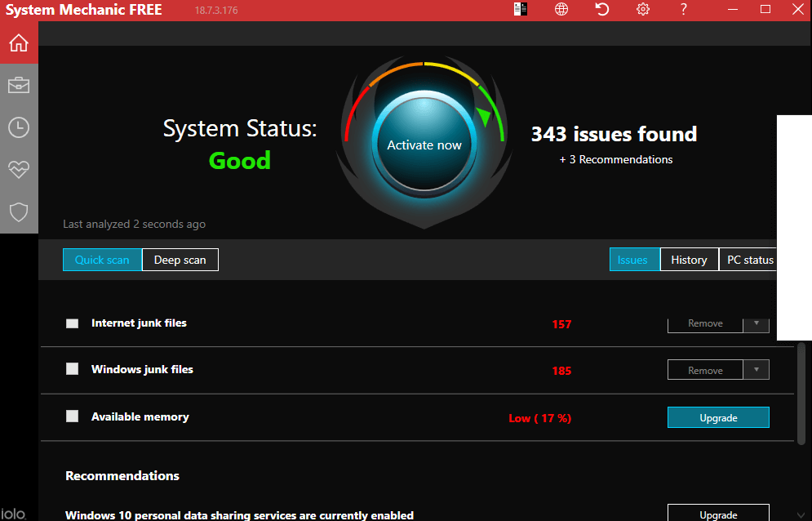Click the issues list scrollbar thumb
The image size is (812, 521).
[x=801, y=393]
